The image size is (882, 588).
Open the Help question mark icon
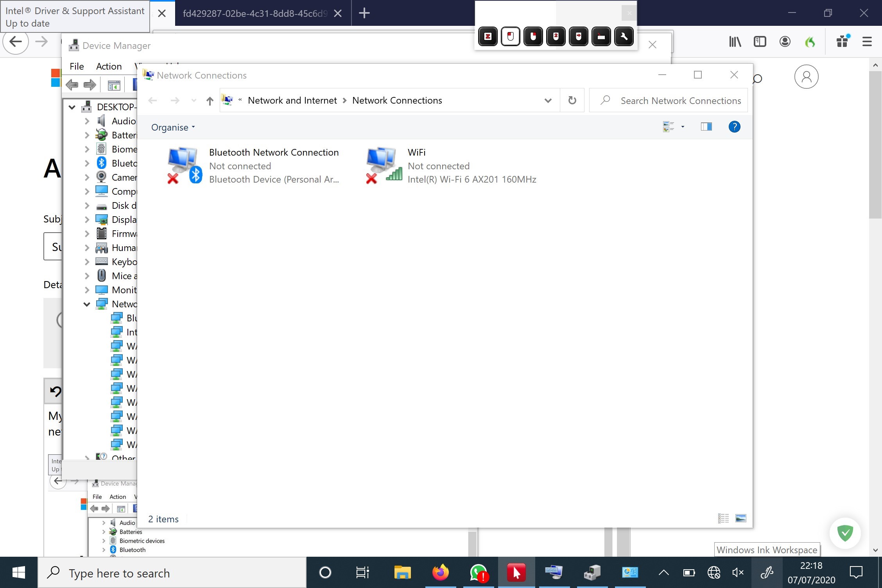[x=734, y=127]
